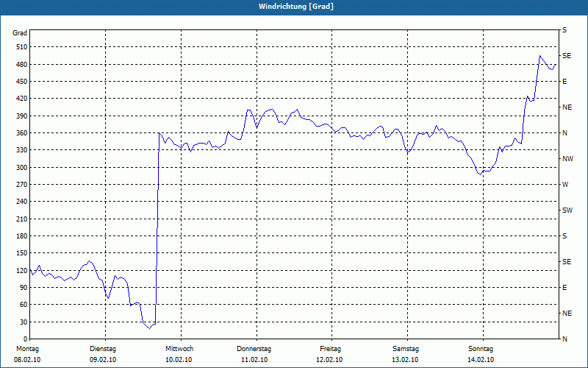
Task: Click the 90 value on the Grad axis
Action: [x=23, y=288]
